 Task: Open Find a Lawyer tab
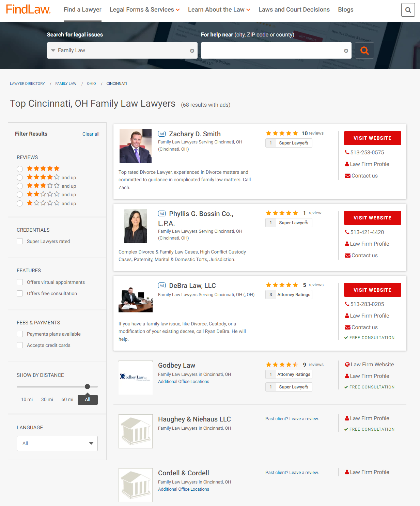(82, 10)
